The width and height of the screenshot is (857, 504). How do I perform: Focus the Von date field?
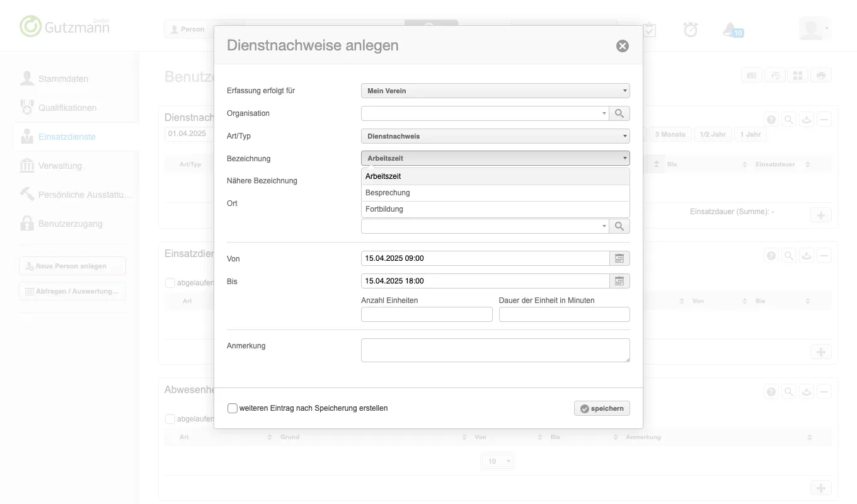[485, 258]
